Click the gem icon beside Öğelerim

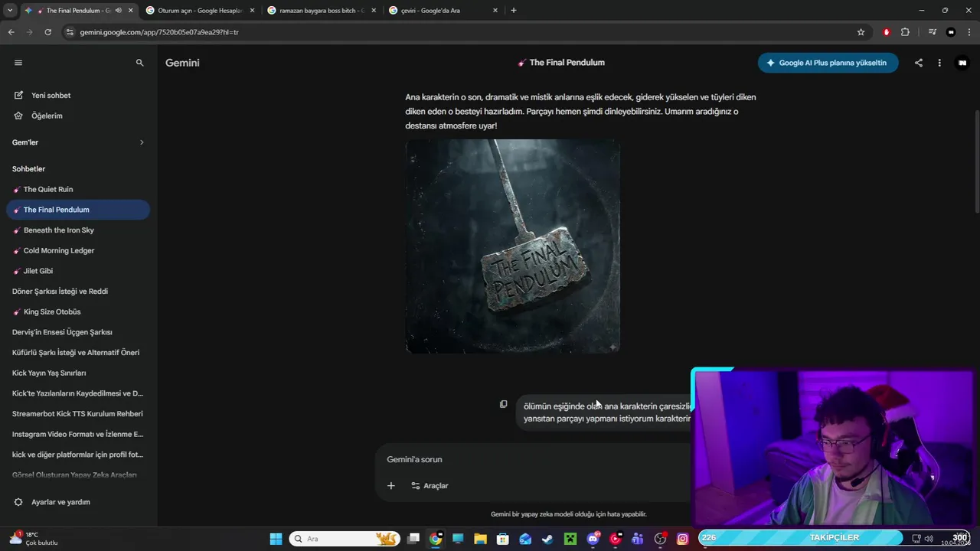(x=18, y=116)
